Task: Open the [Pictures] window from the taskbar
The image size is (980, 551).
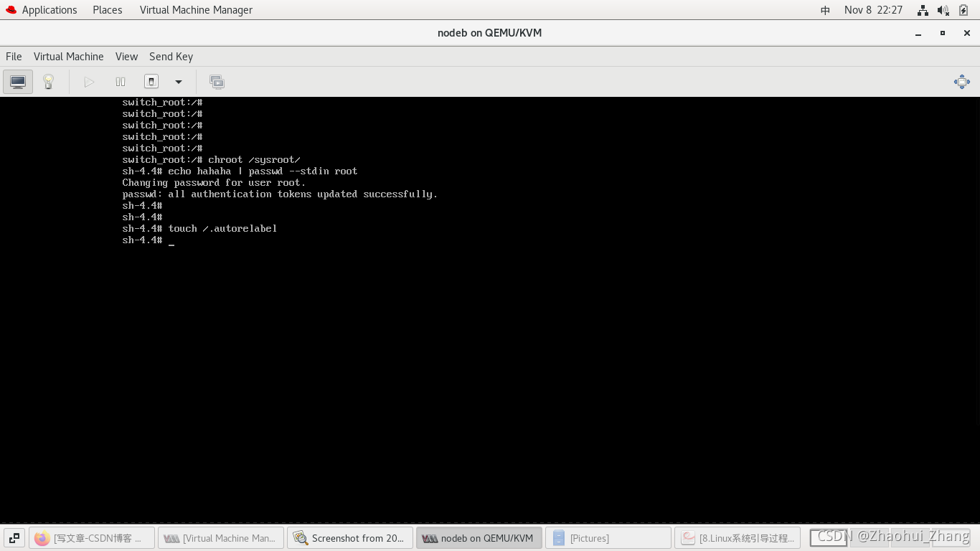Action: (x=608, y=537)
